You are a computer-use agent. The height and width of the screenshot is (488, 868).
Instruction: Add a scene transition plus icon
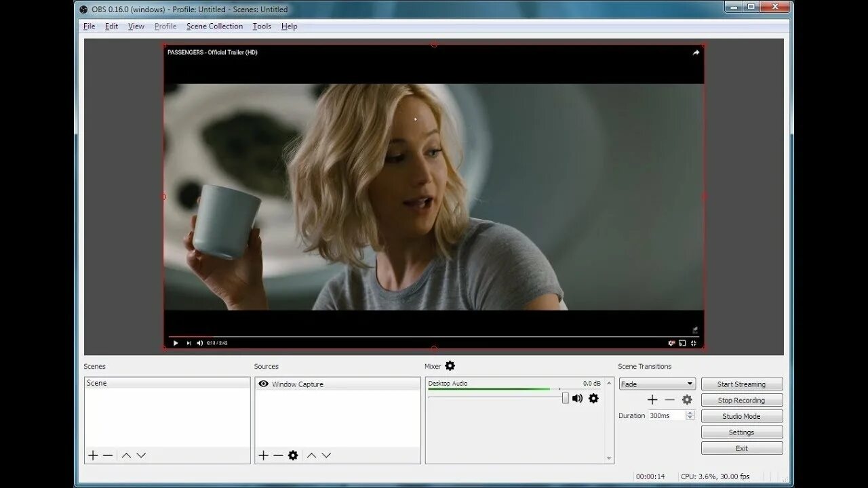pos(652,400)
